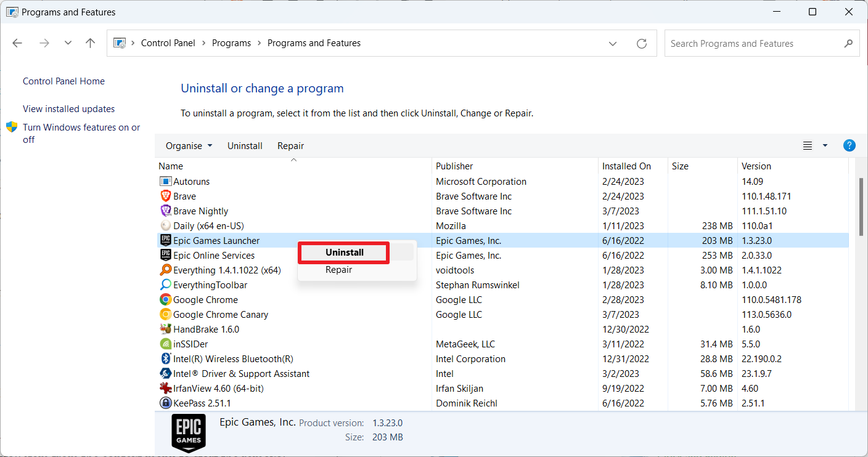The image size is (868, 457).
Task: Open the view options dropdown arrow
Action: coord(825,146)
